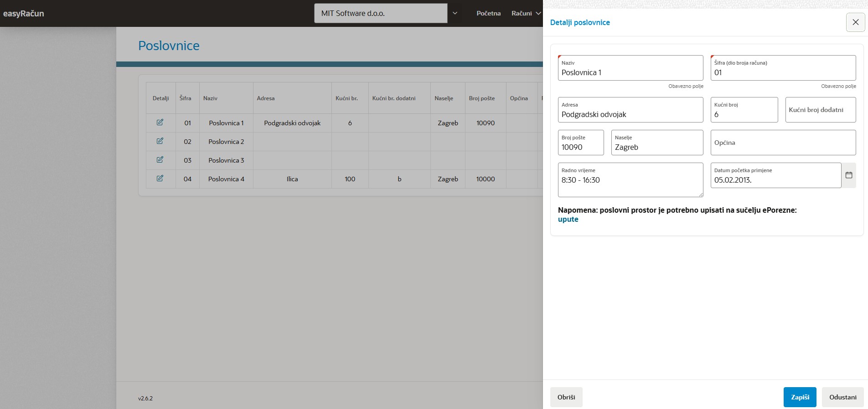The width and height of the screenshot is (868, 409).
Task: Expand the company selector dropdown arrow
Action: click(x=455, y=13)
